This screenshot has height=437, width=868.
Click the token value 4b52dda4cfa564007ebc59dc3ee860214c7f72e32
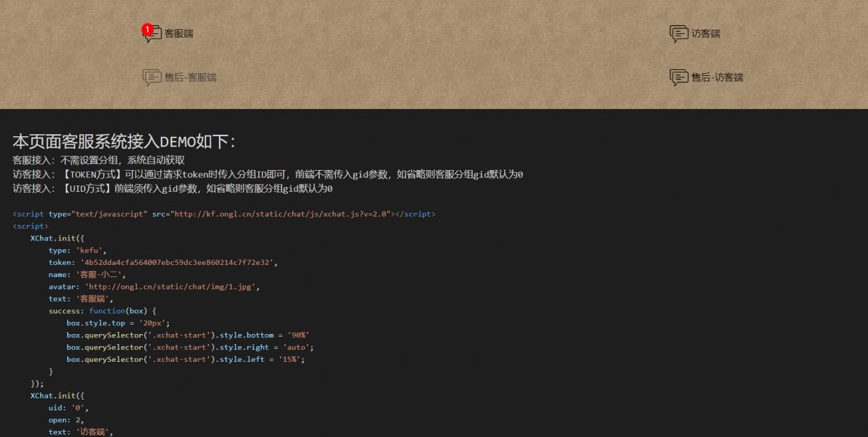[x=177, y=263]
